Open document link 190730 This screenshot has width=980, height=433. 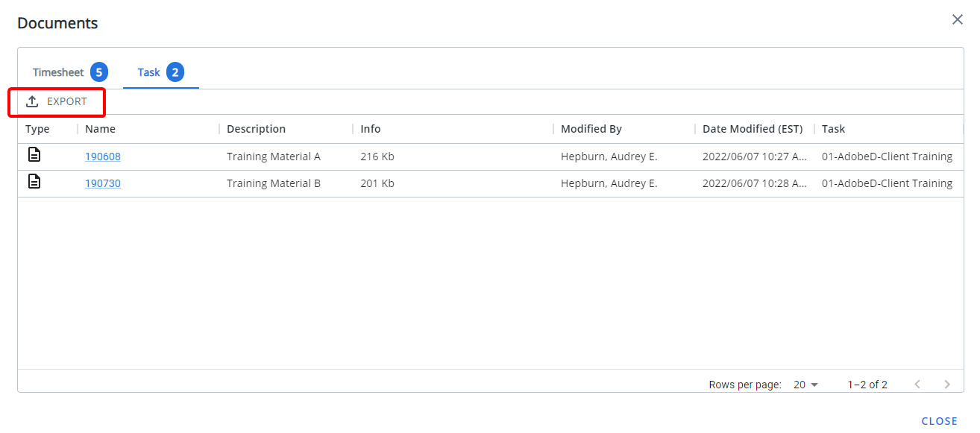tap(103, 183)
